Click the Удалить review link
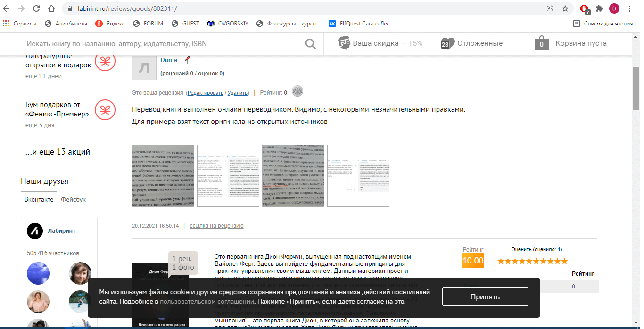644x329 pixels. point(238,93)
